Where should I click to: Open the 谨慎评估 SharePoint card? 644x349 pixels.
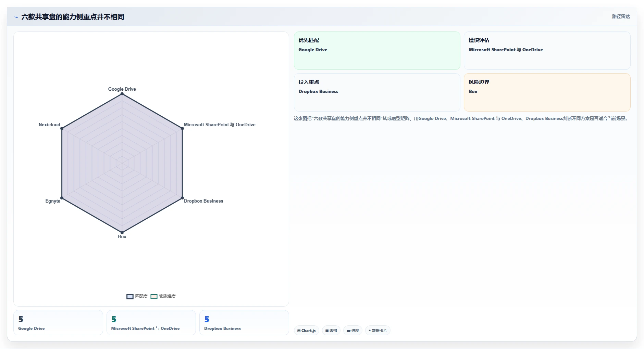[547, 51]
